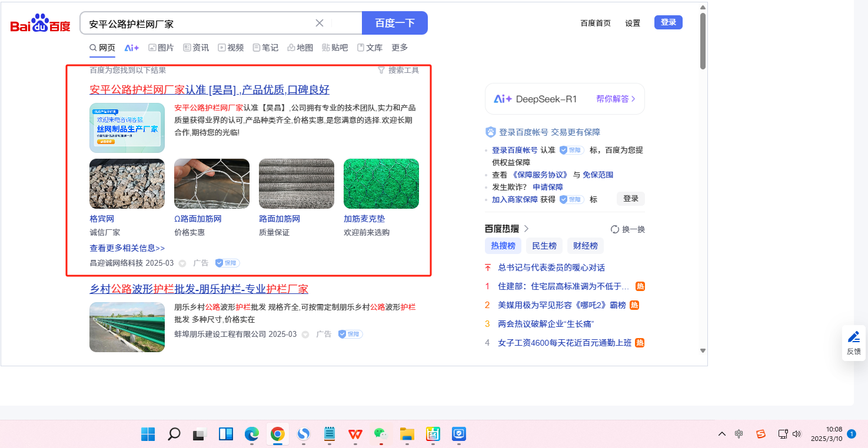The height and width of the screenshot is (448, 868).
Task: Open the 设置 menu in header
Action: tap(633, 23)
